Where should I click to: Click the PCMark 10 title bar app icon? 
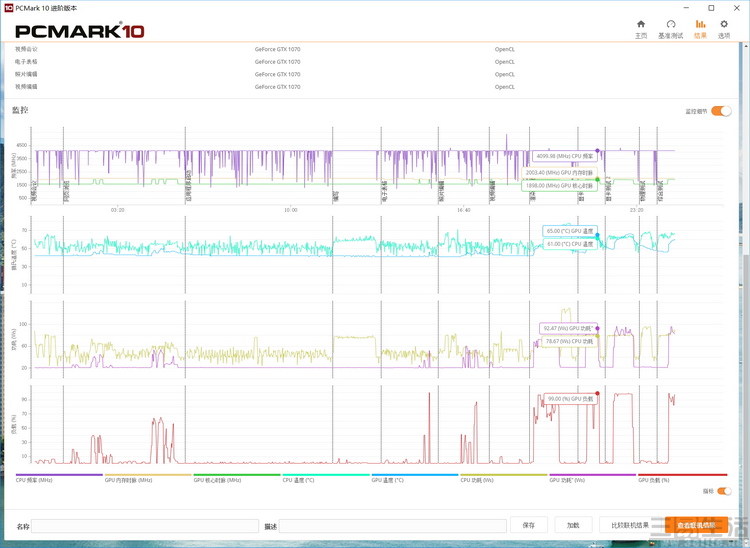(8, 7)
